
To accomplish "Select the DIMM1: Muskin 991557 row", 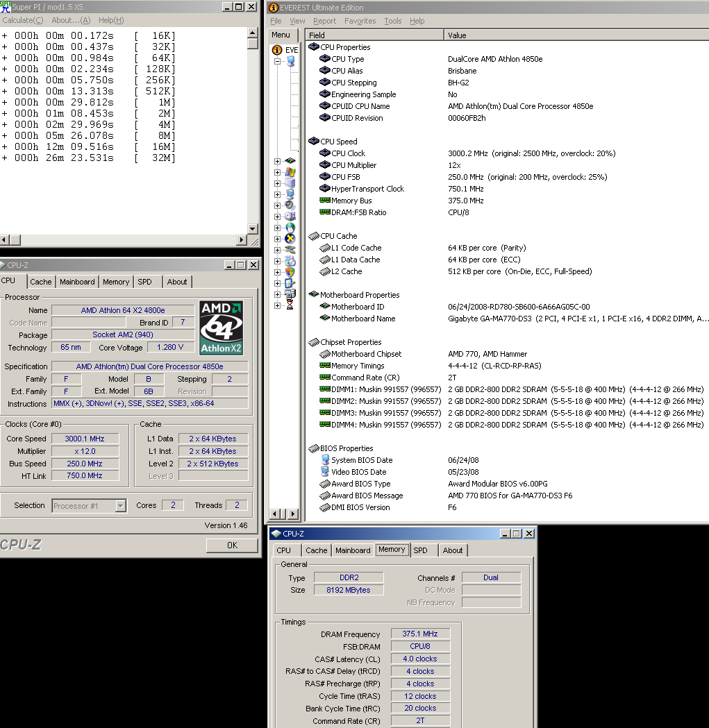I will click(506, 389).
